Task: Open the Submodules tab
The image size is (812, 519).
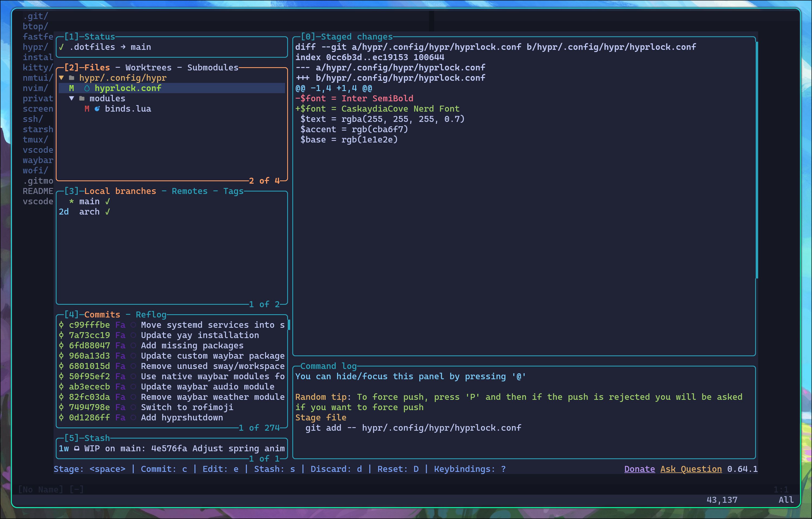Action: point(213,68)
